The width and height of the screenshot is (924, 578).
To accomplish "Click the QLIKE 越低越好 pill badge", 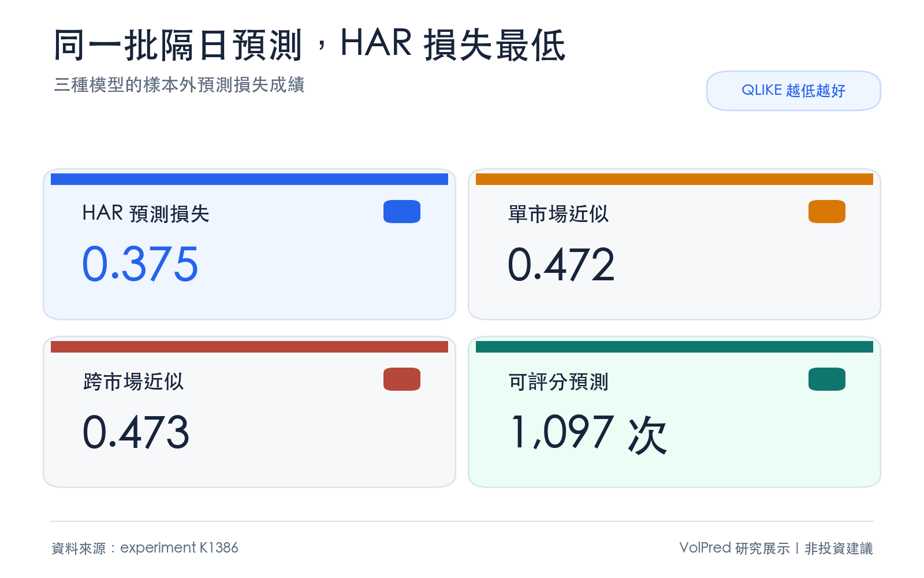I will point(793,91).
